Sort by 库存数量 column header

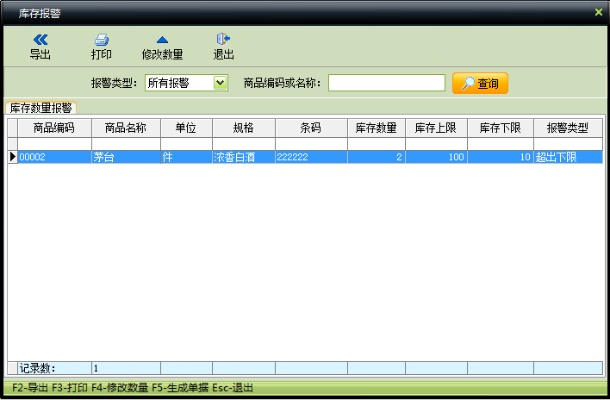[x=376, y=128]
